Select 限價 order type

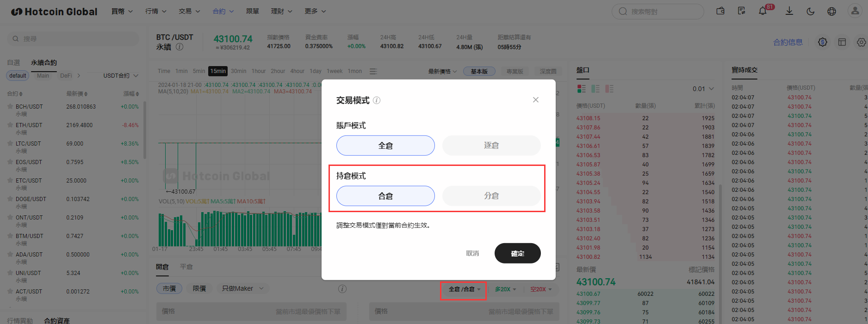point(199,288)
